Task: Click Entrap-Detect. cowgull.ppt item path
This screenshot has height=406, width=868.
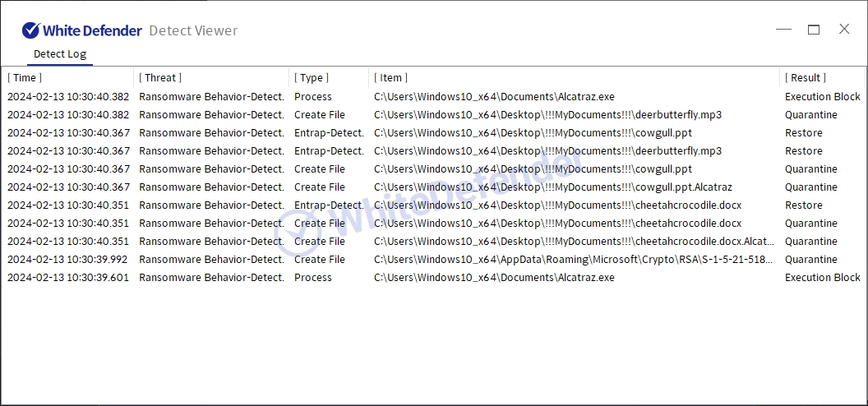Action: [533, 133]
